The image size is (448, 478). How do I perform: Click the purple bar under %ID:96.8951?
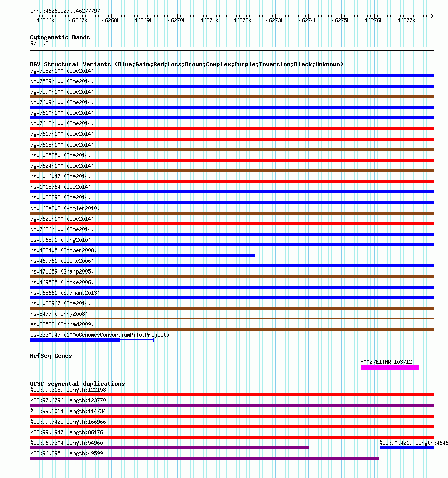204,458
